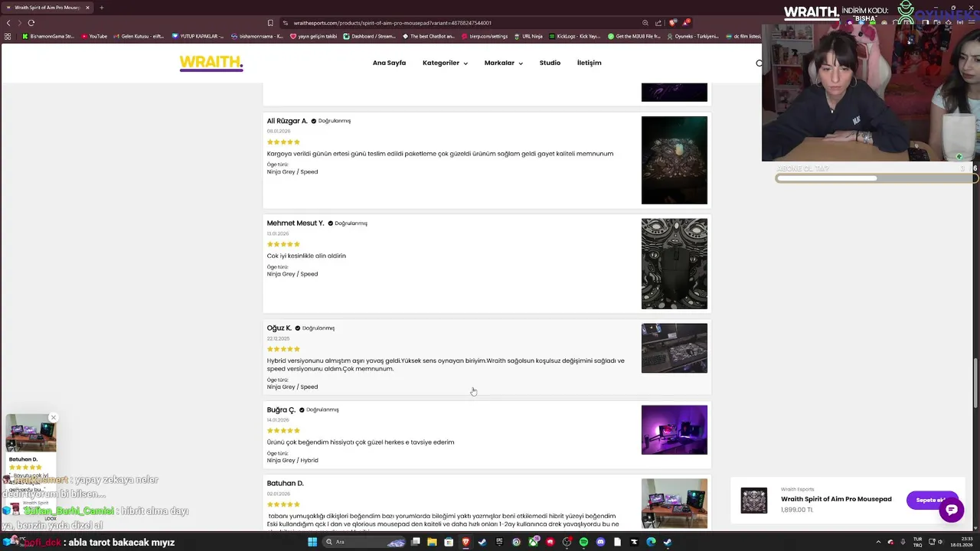Screen dimensions: 980x551
Task: Select the Wraith Spirit of Aim browser tab
Action: (x=46, y=8)
